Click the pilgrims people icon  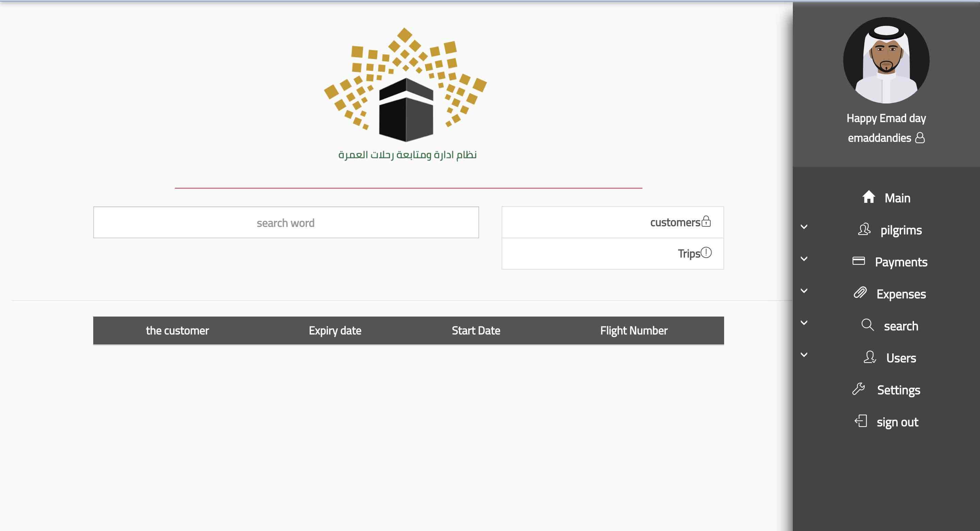click(864, 229)
